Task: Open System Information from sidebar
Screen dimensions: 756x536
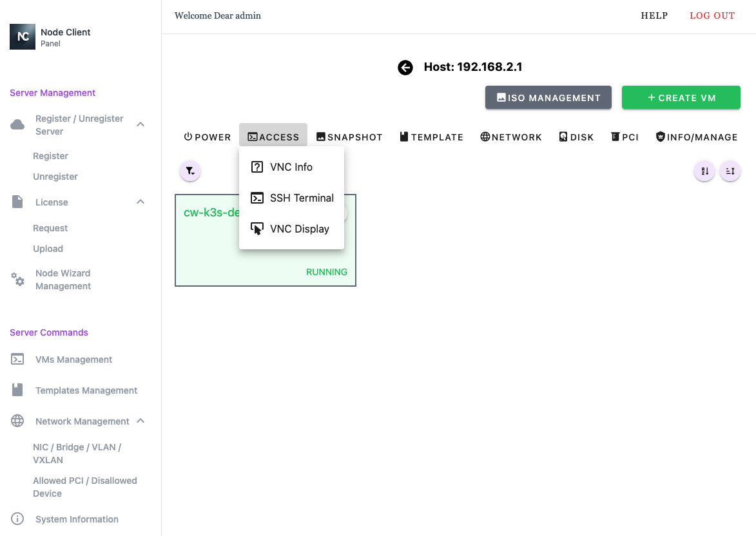Action: 77,519
